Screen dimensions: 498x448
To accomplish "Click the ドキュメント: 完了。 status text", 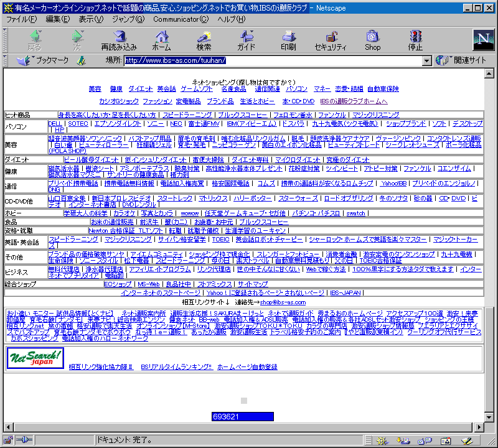I will (x=125, y=440).
